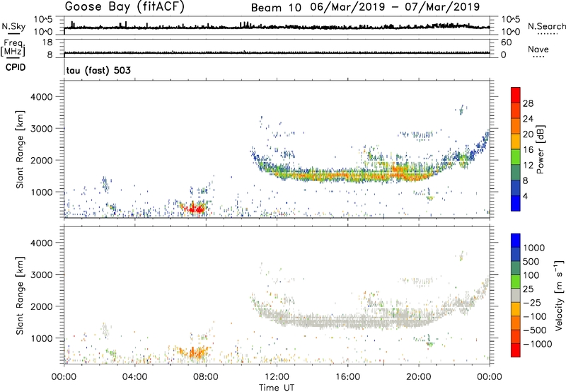This screenshot has height=392, width=566.
Task: Click the −500 label on the velocity colorbar
Action: click(x=534, y=330)
